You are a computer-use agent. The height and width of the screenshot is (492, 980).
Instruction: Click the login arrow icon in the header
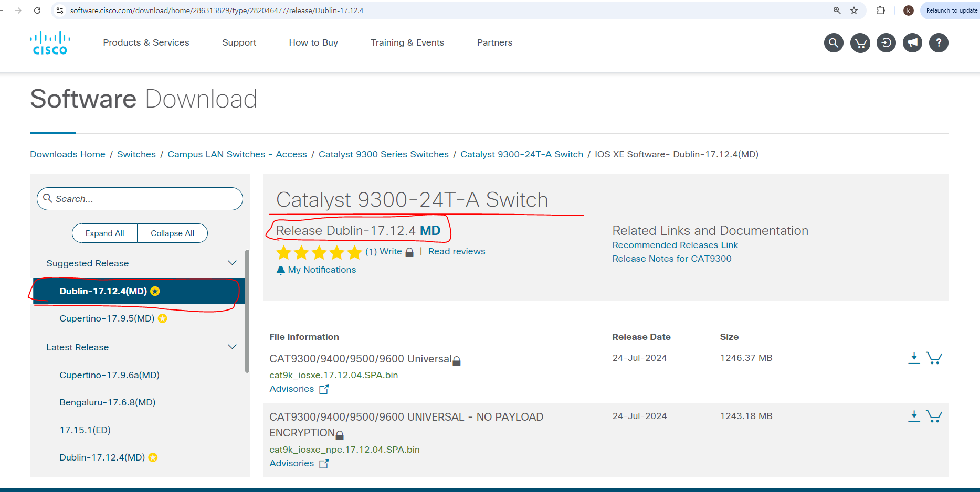click(886, 43)
